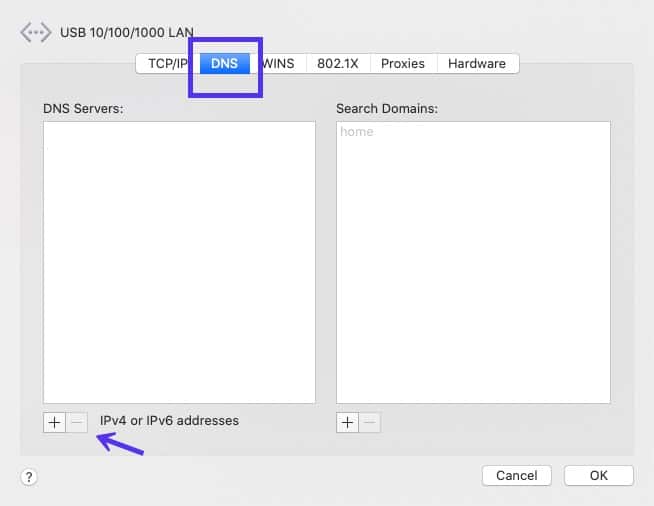The image size is (654, 506).
Task: Open the Hardware tab
Action: tap(477, 63)
